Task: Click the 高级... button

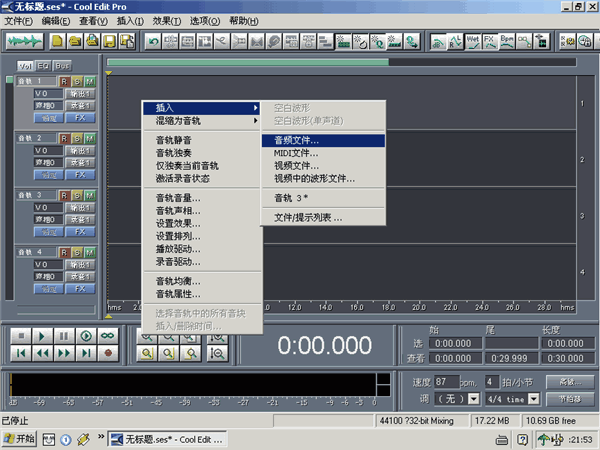Action: coord(571,382)
